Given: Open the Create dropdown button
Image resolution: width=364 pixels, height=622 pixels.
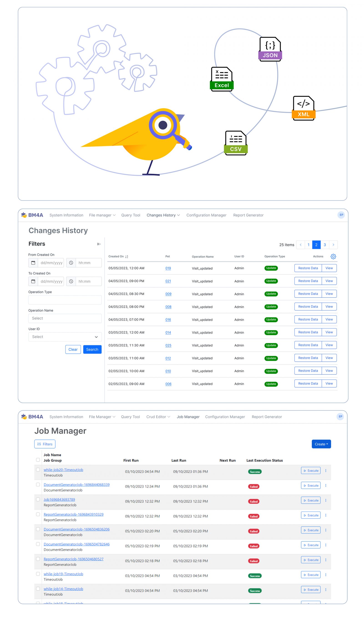Looking at the screenshot, I should click(321, 444).
